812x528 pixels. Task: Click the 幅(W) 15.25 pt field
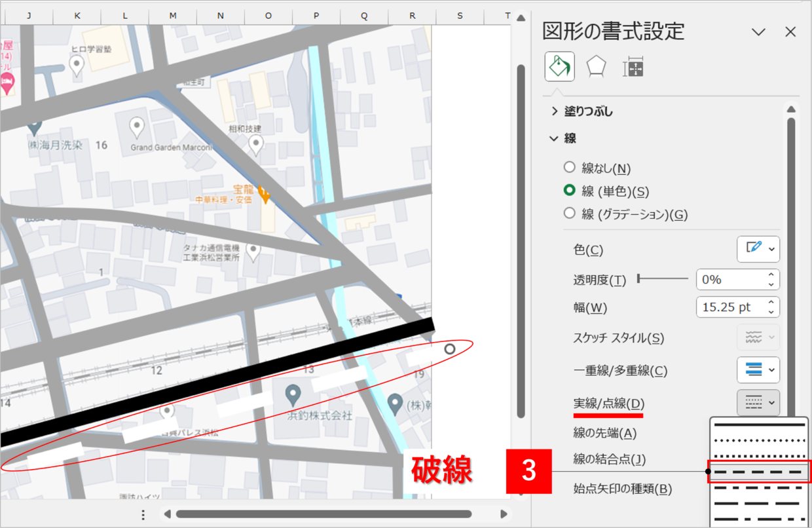coord(731,307)
